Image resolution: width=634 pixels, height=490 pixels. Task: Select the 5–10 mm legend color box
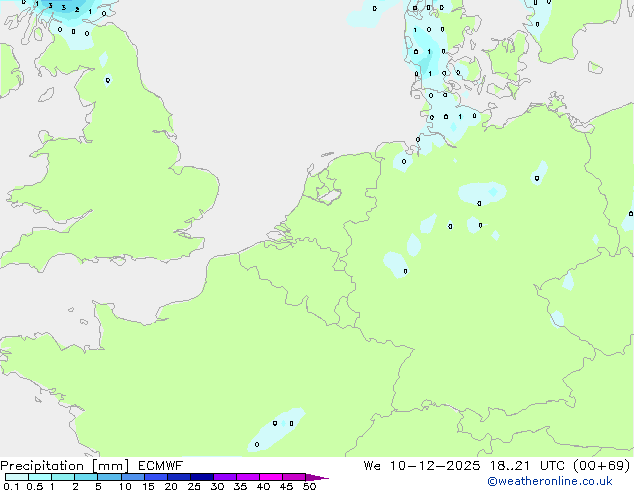pos(109,477)
